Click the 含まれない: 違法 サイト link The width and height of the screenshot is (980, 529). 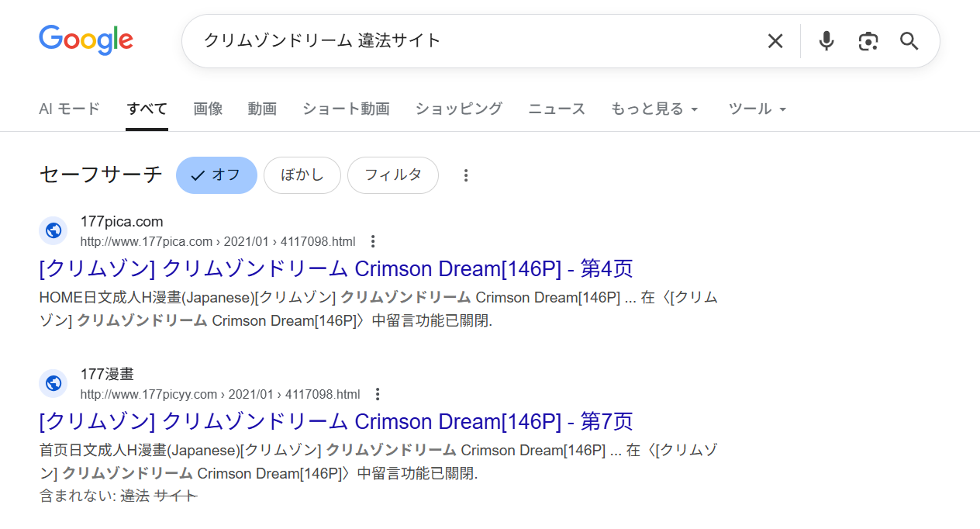pos(118,496)
